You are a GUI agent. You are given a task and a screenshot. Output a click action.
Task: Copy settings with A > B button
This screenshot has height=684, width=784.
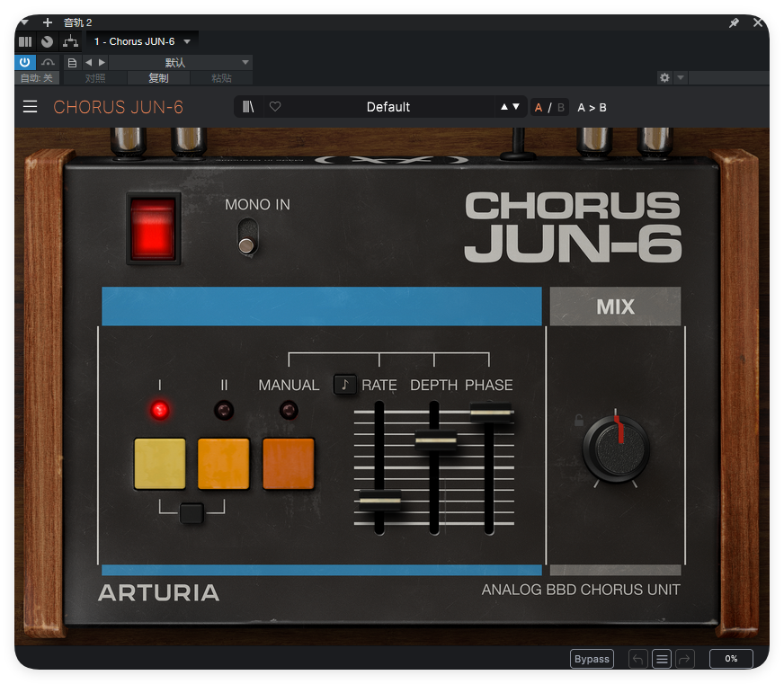click(x=592, y=108)
